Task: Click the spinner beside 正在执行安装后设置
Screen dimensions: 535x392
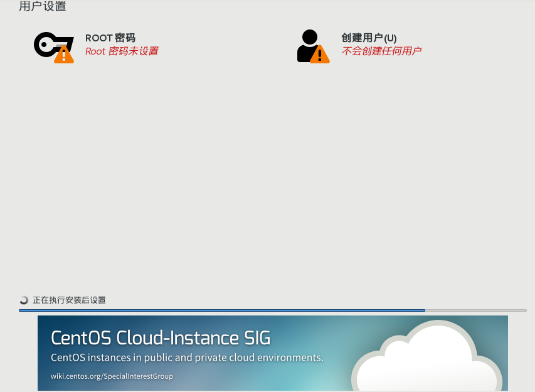Action: coord(24,300)
